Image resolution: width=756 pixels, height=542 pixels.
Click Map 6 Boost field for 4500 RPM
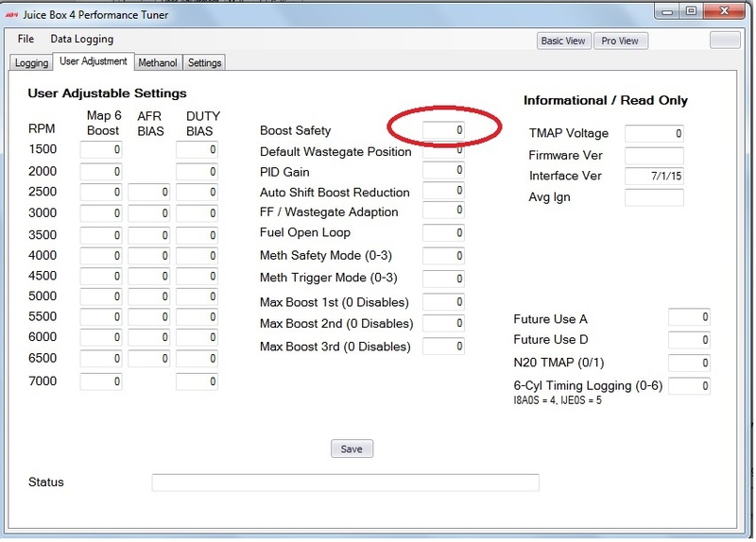point(101,276)
